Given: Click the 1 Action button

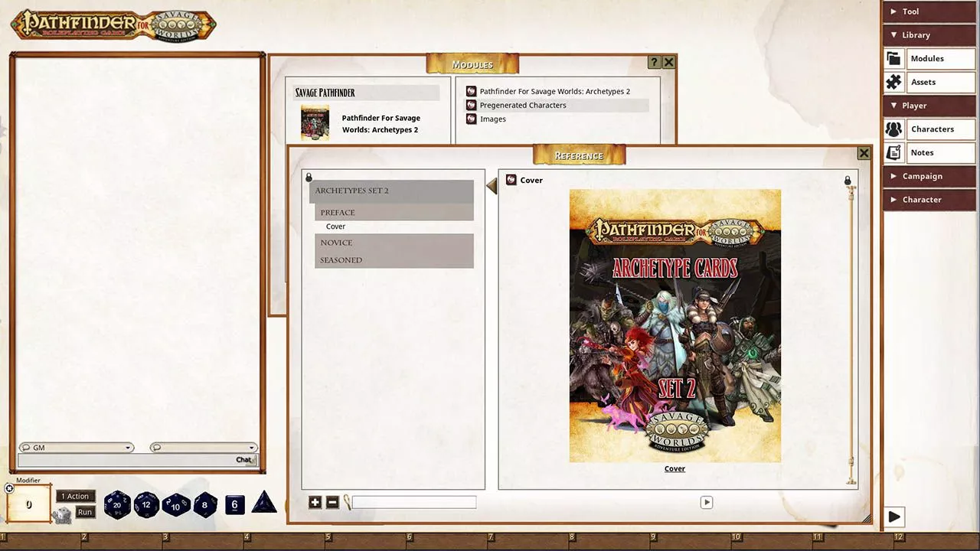Looking at the screenshot, I should (75, 496).
